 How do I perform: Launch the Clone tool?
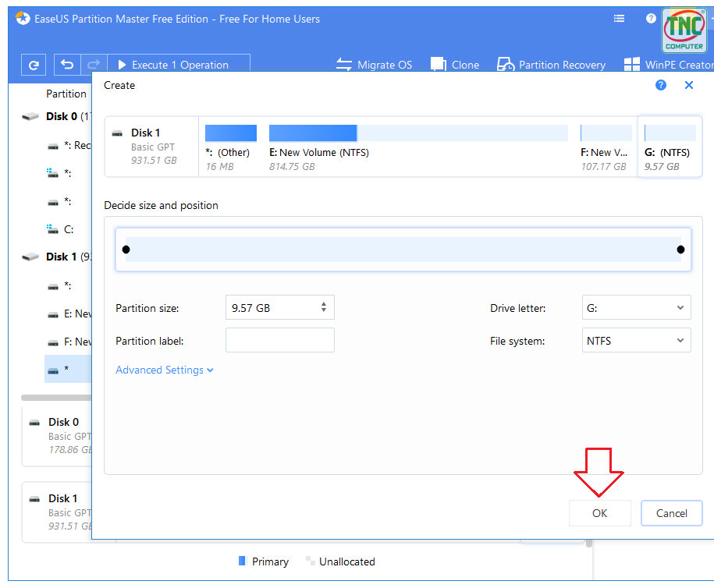coord(454,65)
